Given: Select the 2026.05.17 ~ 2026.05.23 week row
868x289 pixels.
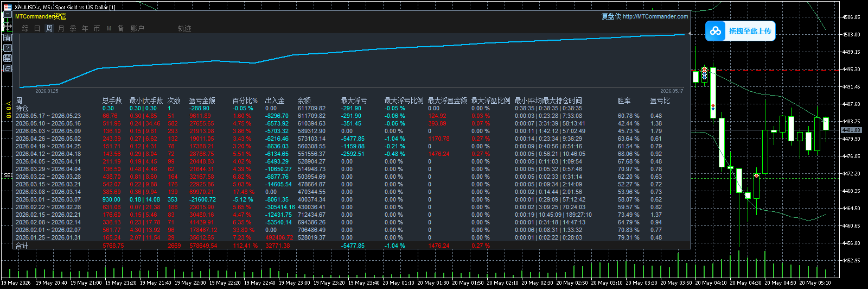Looking at the screenshot, I should [352, 116].
